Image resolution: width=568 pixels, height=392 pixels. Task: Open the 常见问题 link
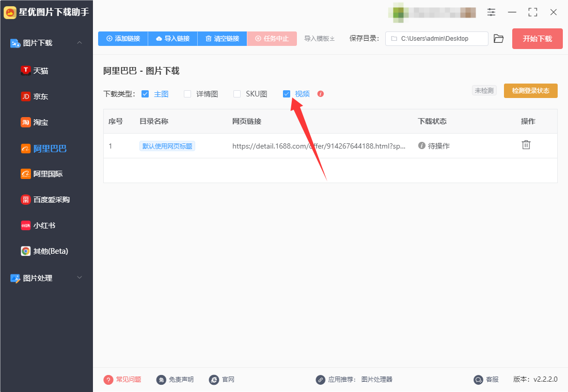[129, 379]
